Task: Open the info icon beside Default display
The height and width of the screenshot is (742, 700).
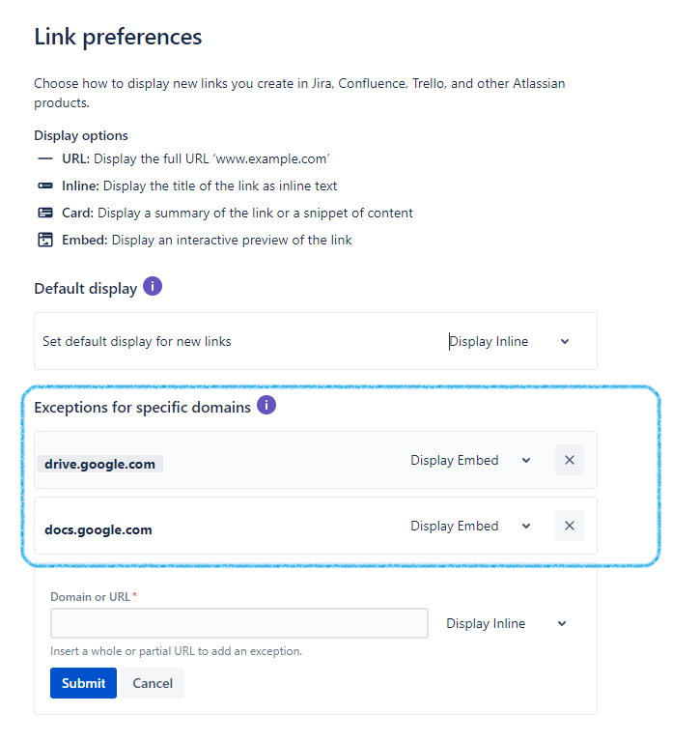Action: coord(153,287)
